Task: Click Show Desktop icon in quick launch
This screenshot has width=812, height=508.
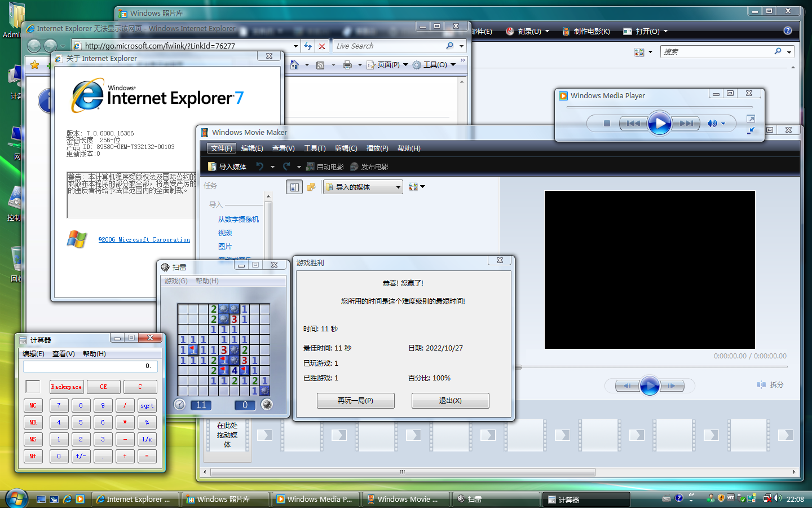Action: pyautogui.click(x=41, y=499)
